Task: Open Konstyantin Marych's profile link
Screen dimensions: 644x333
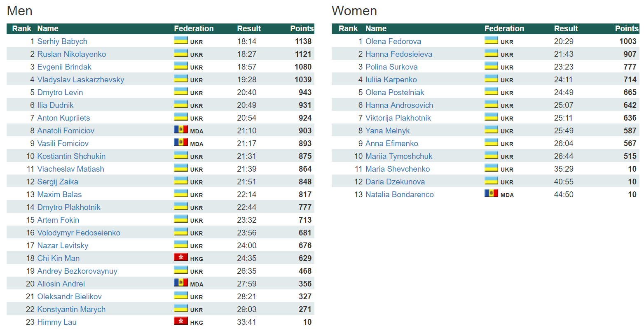Action: (71, 309)
